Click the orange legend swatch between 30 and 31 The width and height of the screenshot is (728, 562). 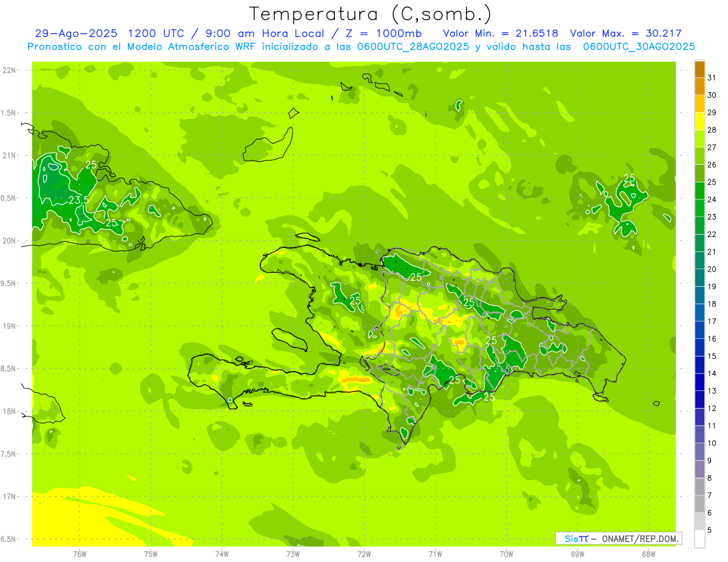coord(699,87)
